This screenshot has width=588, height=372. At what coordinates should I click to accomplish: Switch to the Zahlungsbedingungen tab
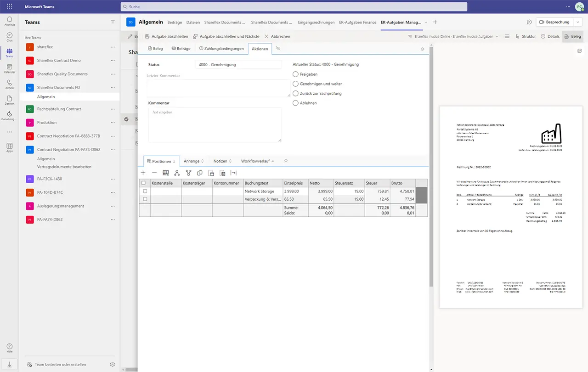coord(221,49)
